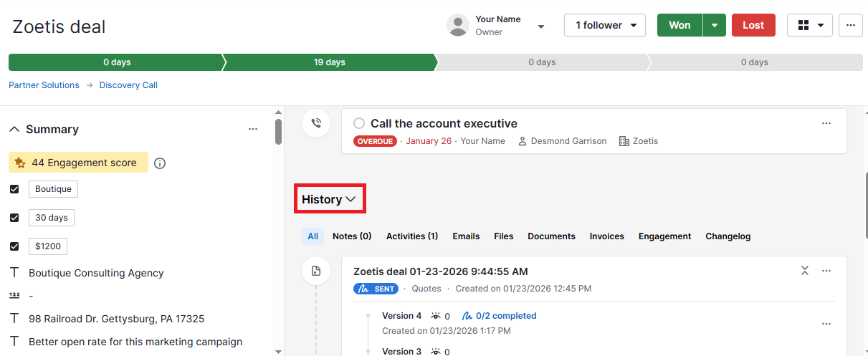This screenshot has height=356, width=868.
Task: Open quote document card options menu
Action: (826, 271)
